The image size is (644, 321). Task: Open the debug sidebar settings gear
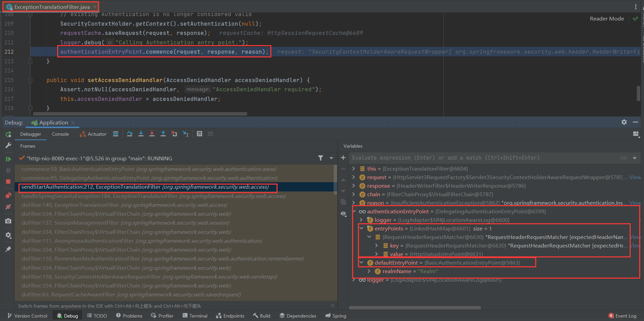pos(8,235)
